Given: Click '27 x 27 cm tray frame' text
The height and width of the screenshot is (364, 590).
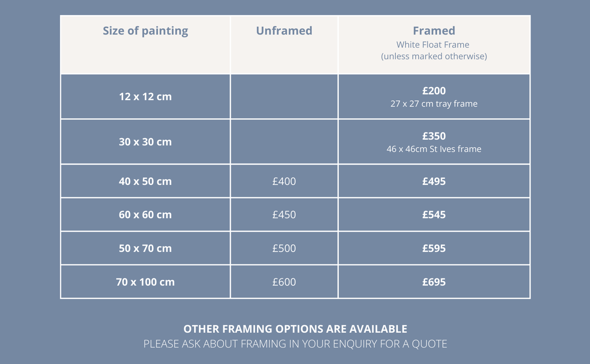Looking at the screenshot, I should (x=434, y=104).
